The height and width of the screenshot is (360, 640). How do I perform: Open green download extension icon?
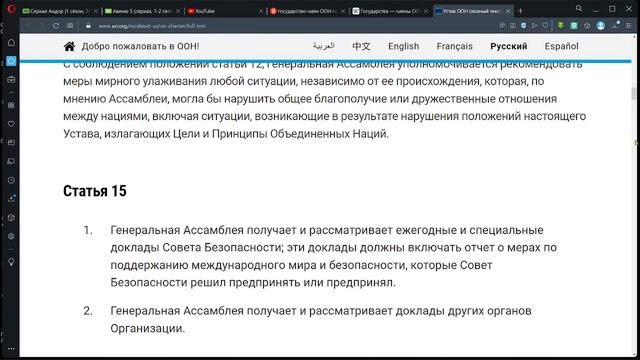[x=561, y=26]
